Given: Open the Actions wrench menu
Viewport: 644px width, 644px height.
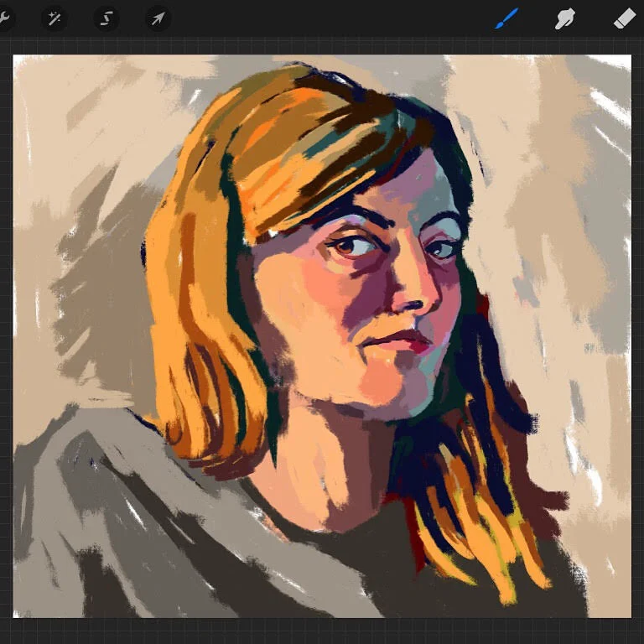Looking at the screenshot, I should tap(3, 18).
